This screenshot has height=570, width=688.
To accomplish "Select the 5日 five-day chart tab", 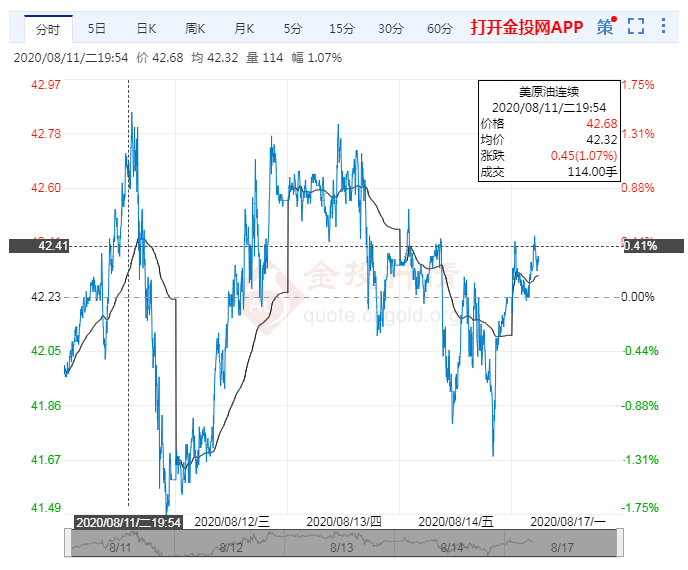I will (97, 28).
